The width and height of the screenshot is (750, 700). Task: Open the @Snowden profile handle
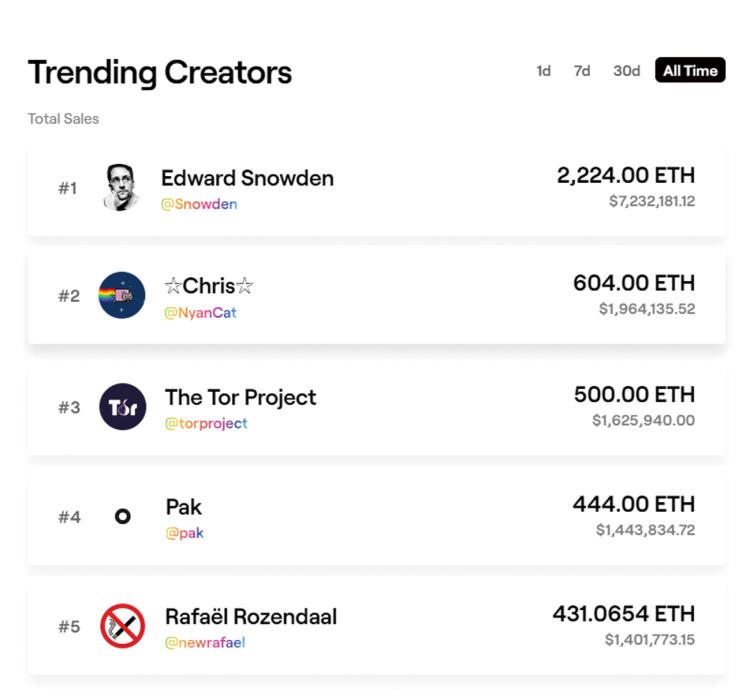click(x=199, y=204)
